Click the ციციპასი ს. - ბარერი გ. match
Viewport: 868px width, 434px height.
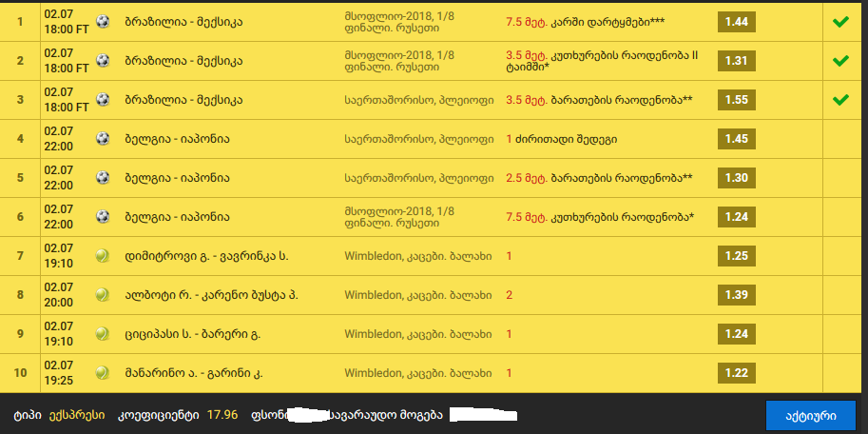click(193, 334)
